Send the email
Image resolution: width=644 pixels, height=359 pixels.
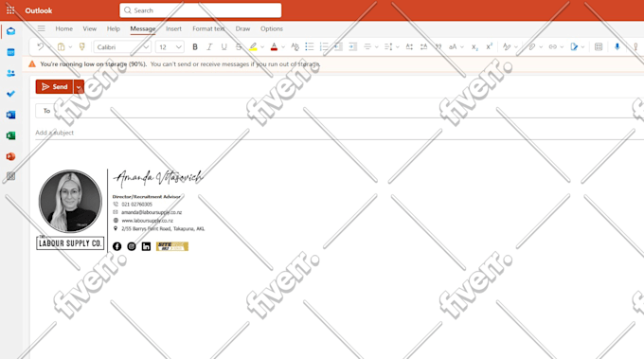54,86
